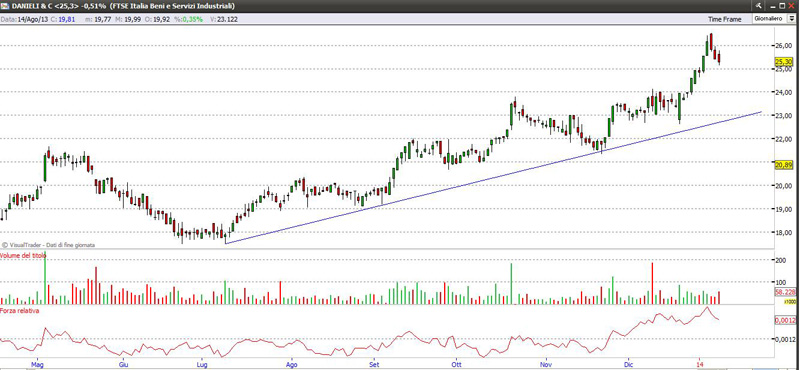Close the DANIELI & C chart window

791,6
